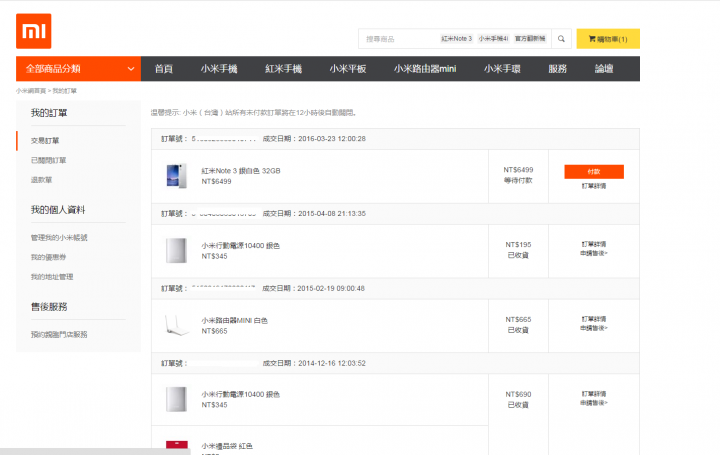Click the 小米路由器MINI router thumbnail
The height and width of the screenshot is (455, 720).
tap(176, 325)
